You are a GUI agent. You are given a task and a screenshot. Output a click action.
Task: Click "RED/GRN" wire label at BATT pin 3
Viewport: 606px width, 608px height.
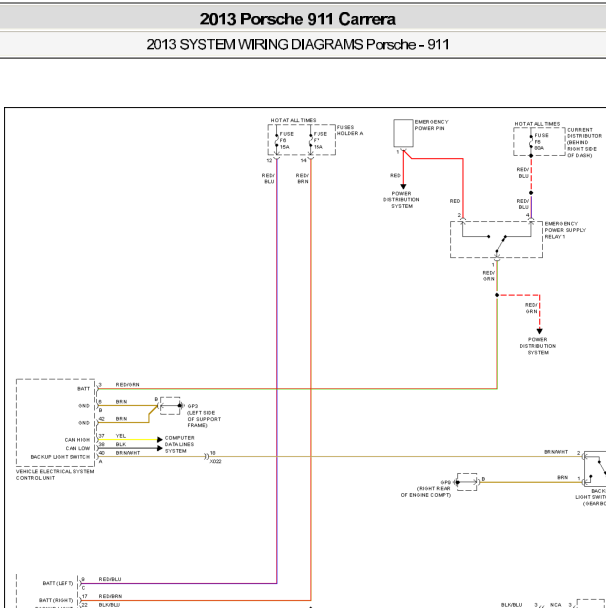(x=127, y=385)
